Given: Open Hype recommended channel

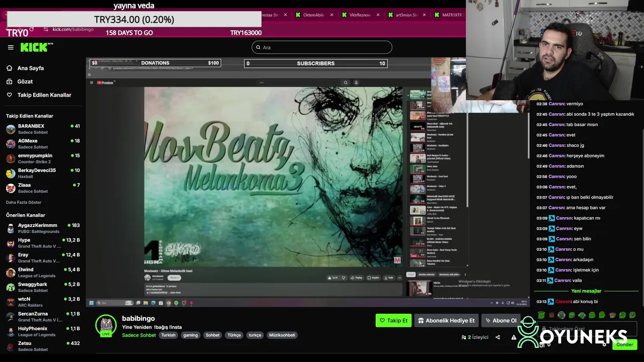Looking at the screenshot, I should click(43, 243).
